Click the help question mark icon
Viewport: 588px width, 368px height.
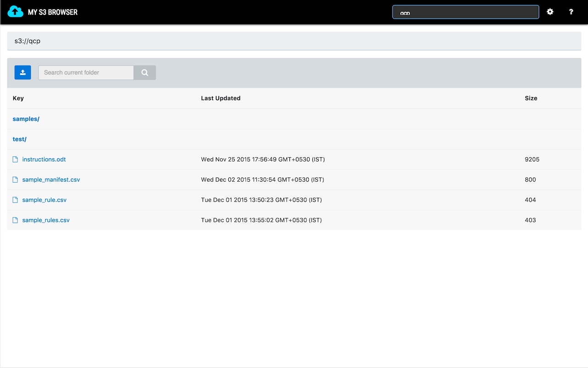[571, 12]
